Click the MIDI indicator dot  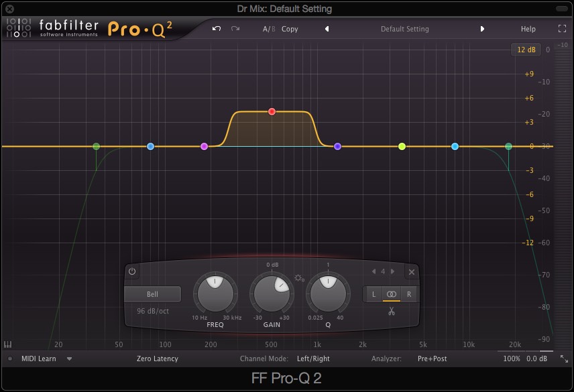tap(10, 358)
